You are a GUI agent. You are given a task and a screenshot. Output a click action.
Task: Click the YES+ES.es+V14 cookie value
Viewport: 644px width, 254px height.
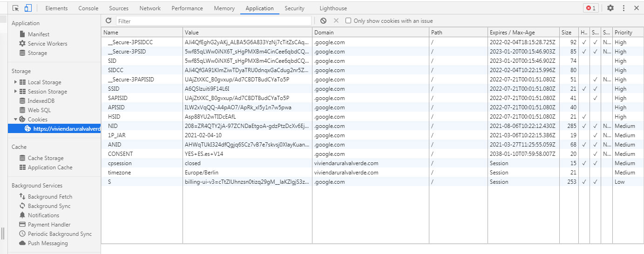(204, 154)
